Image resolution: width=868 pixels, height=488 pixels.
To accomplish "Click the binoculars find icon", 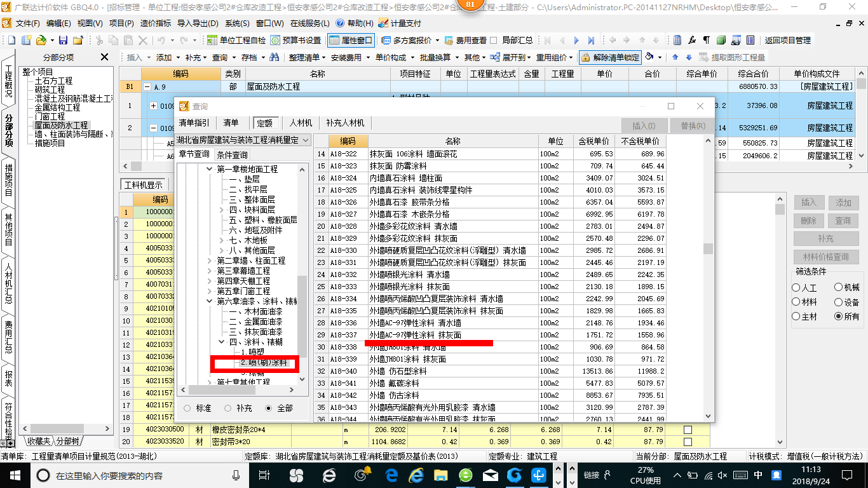I will click(x=275, y=57).
